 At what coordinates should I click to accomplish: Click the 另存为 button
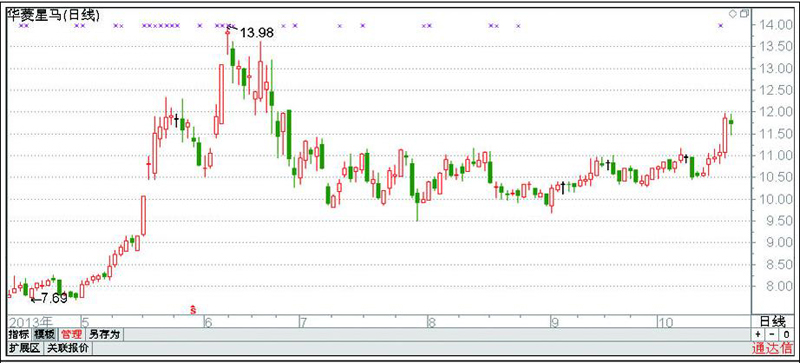pyautogui.click(x=105, y=335)
